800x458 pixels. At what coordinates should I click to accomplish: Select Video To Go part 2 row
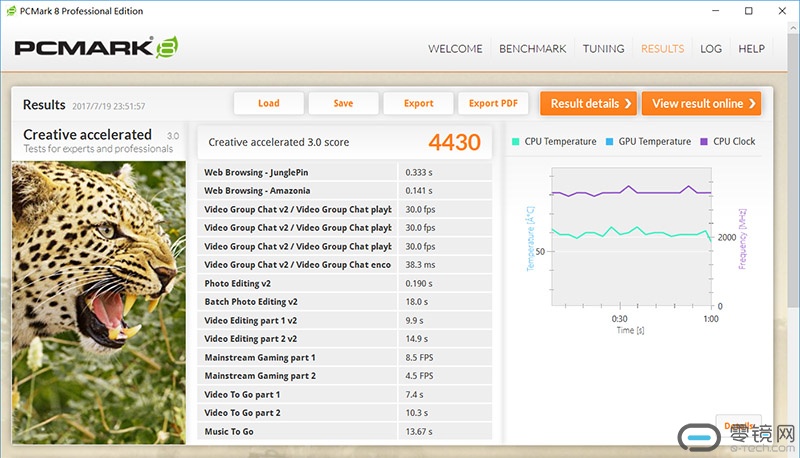click(344, 413)
